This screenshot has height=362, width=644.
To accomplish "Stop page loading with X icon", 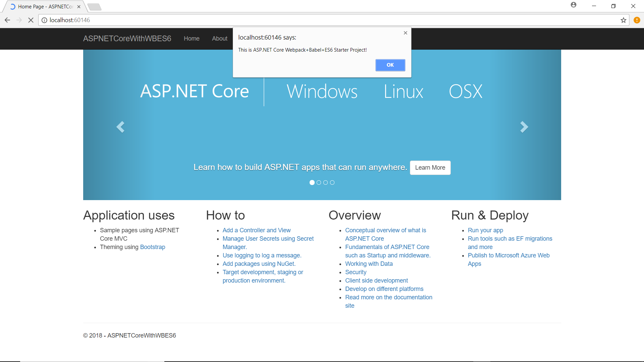I will click(31, 20).
